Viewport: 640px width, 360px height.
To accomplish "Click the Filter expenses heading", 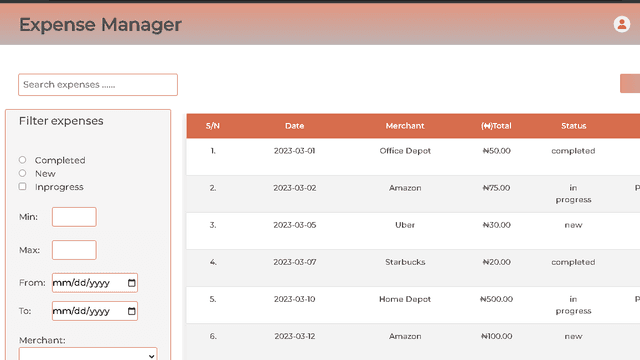I will [61, 121].
